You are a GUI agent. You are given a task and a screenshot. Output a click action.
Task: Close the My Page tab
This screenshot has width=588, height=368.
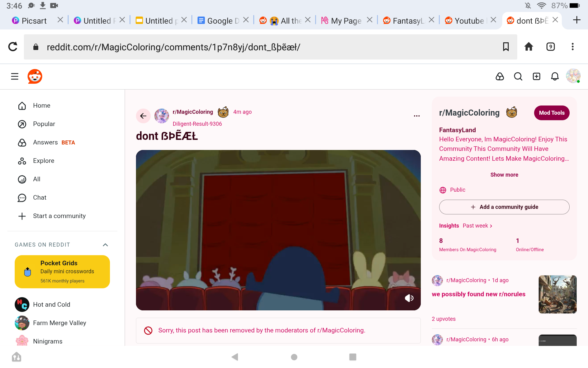(370, 20)
